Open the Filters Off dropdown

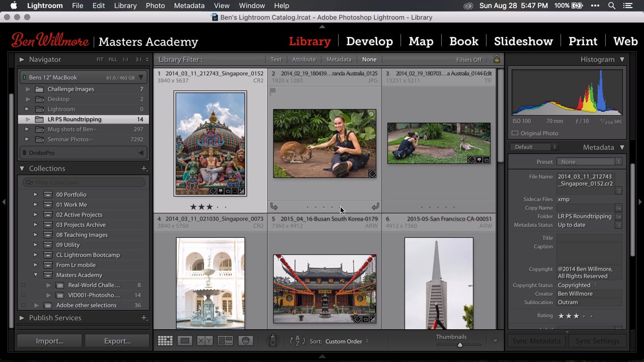(x=472, y=60)
